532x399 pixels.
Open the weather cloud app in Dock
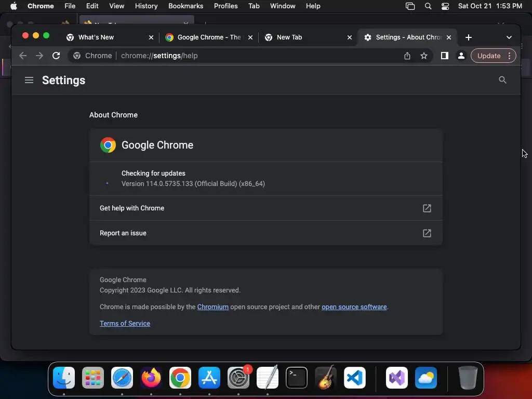click(x=426, y=378)
